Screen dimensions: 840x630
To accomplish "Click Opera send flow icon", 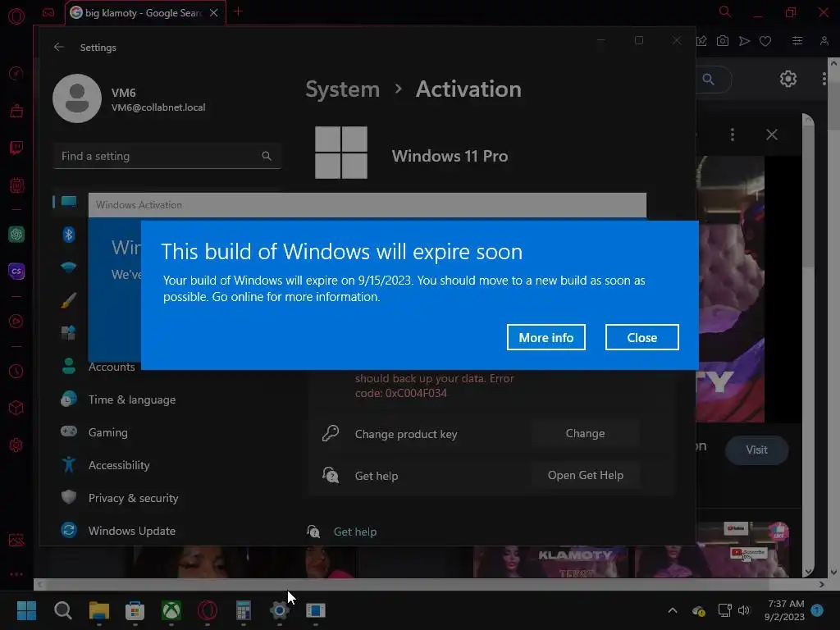I will 744,41.
